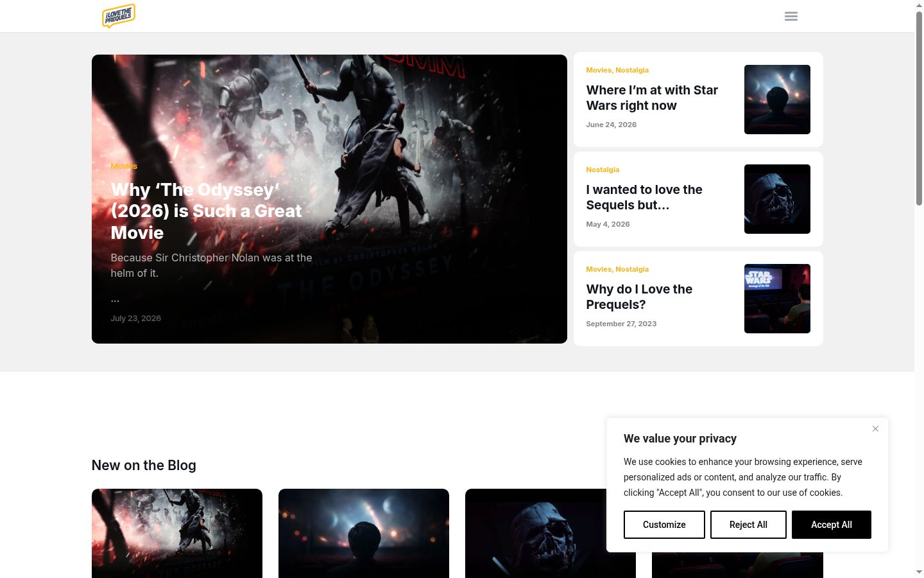The image size is (924, 578).
Task: Click the June 24, 2026 date
Action: [611, 125]
